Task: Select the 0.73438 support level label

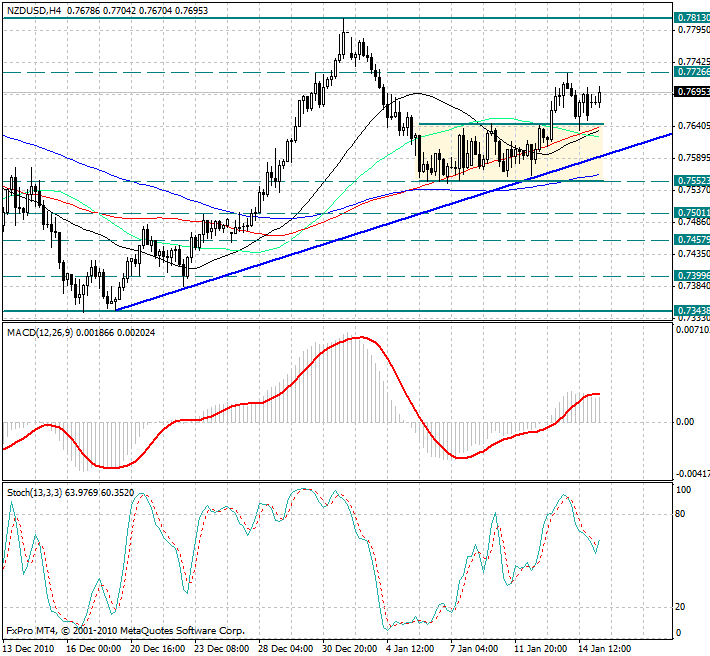Action: (x=692, y=311)
